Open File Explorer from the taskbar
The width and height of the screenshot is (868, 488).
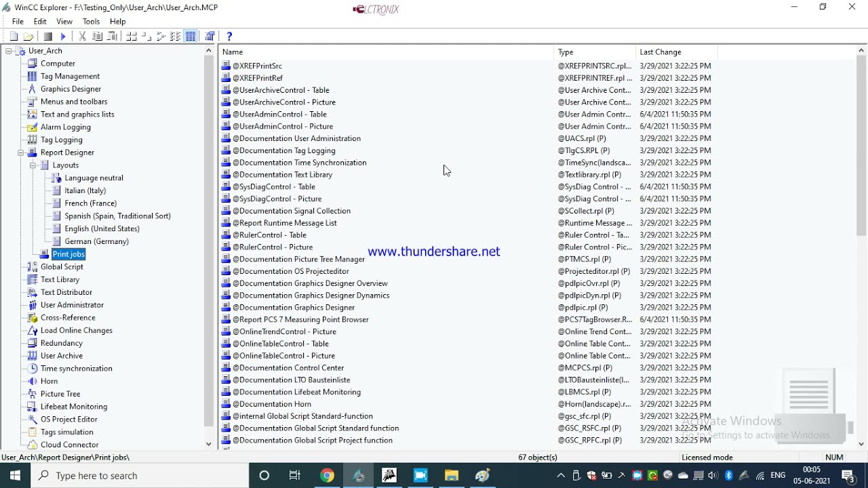(x=452, y=475)
